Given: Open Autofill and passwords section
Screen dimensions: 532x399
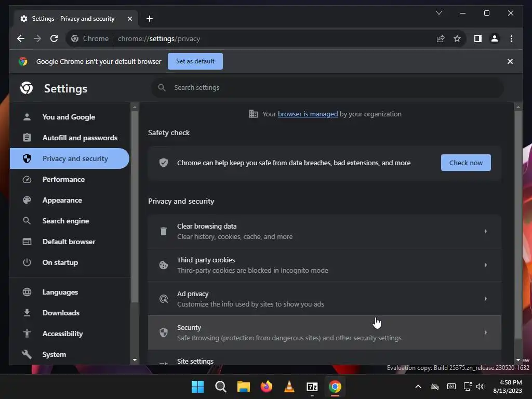Looking at the screenshot, I should pyautogui.click(x=70, y=138).
